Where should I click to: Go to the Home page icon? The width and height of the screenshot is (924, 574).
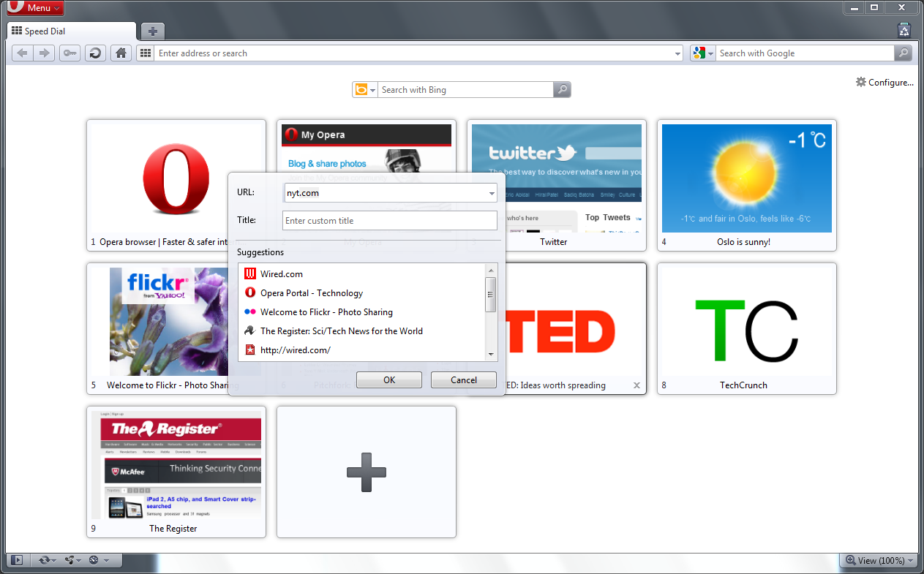[x=121, y=53]
